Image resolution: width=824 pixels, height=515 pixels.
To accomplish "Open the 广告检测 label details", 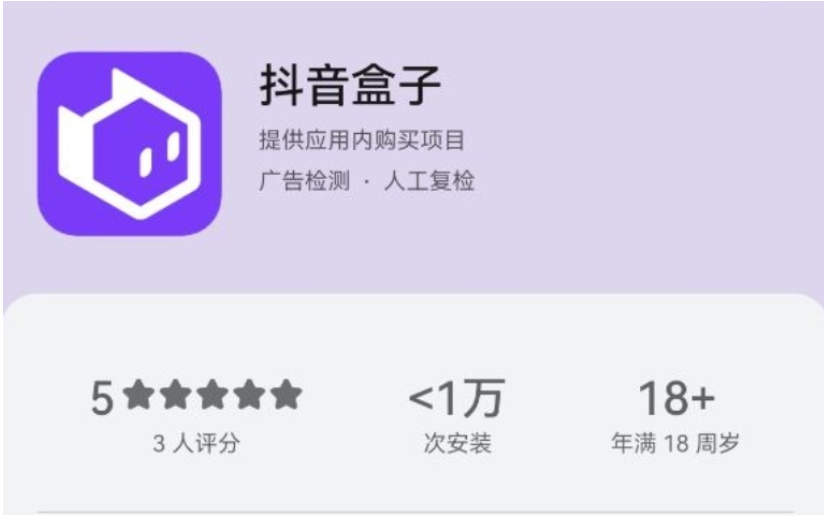I will (x=304, y=181).
